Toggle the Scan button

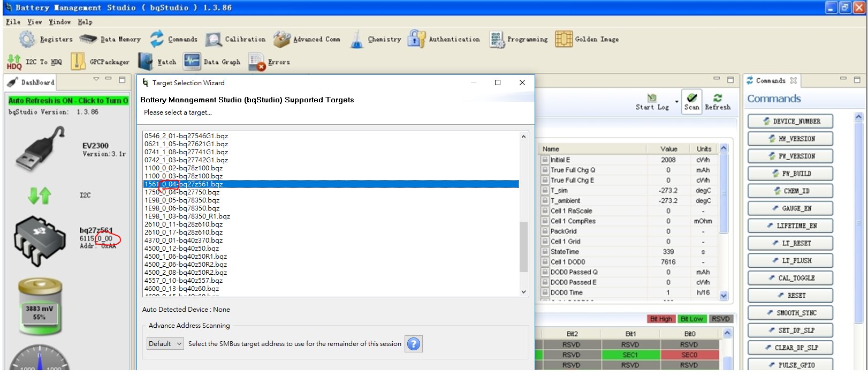tap(691, 101)
